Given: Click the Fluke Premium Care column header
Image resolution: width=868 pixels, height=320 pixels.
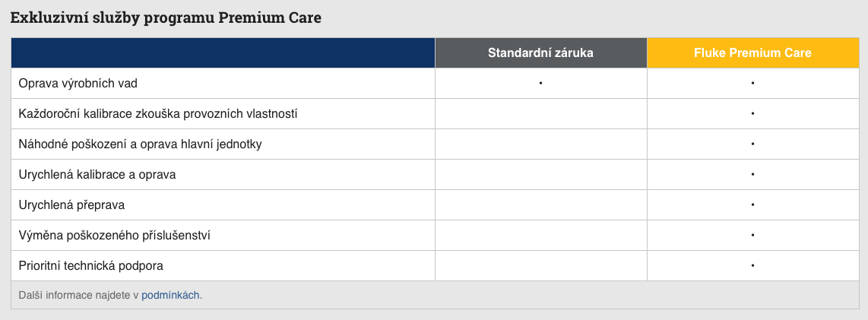Looking at the screenshot, I should click(752, 52).
